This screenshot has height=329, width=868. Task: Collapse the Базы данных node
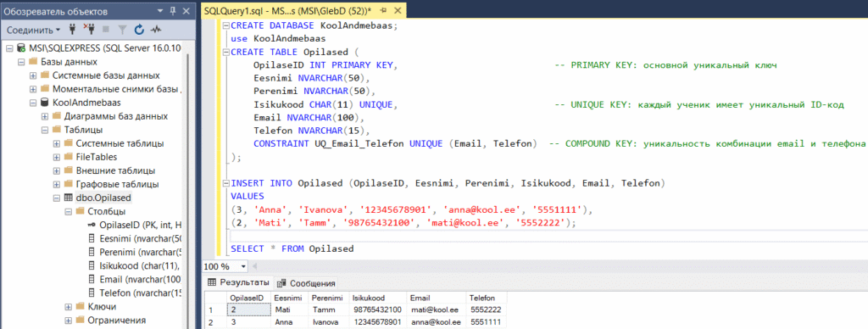tap(21, 62)
